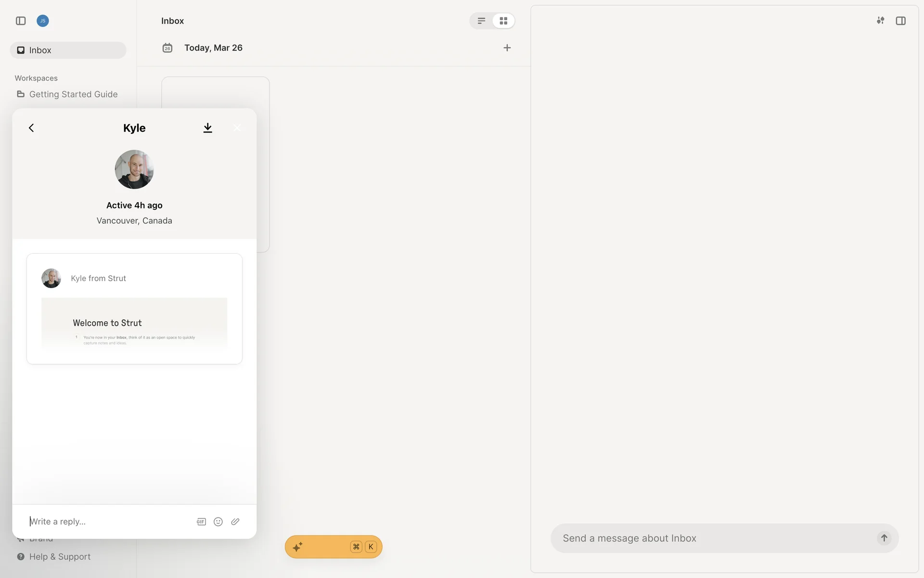Open the GIF picker in reply
The height and width of the screenshot is (578, 924).
201,522
